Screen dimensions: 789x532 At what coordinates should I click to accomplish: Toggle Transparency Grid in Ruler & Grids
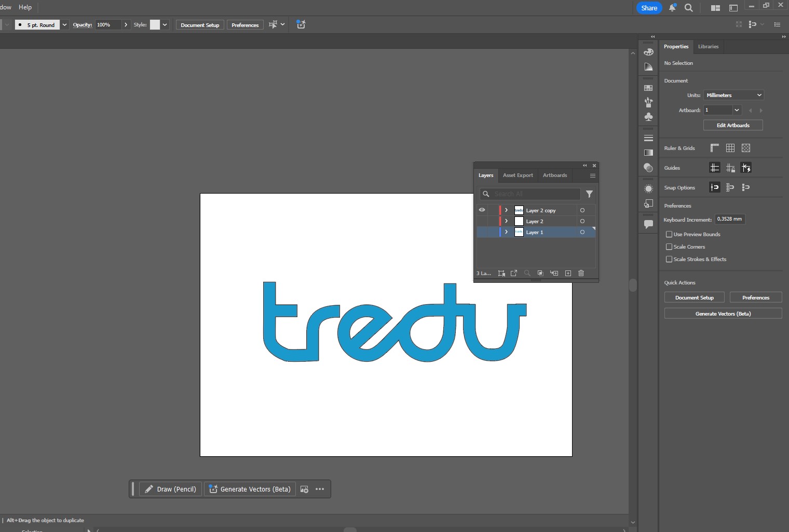coord(746,148)
